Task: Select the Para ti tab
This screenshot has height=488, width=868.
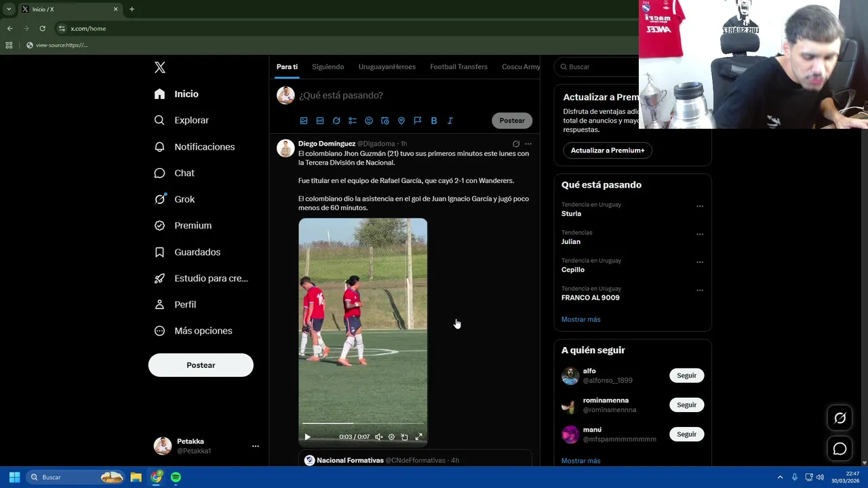Action: click(x=287, y=66)
